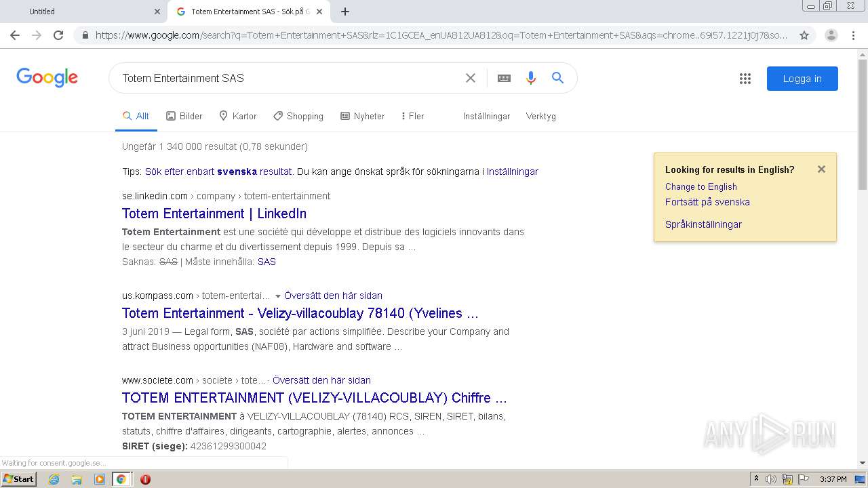
Task: Open Chrome's three-dot menu
Action: pyautogui.click(x=854, y=35)
